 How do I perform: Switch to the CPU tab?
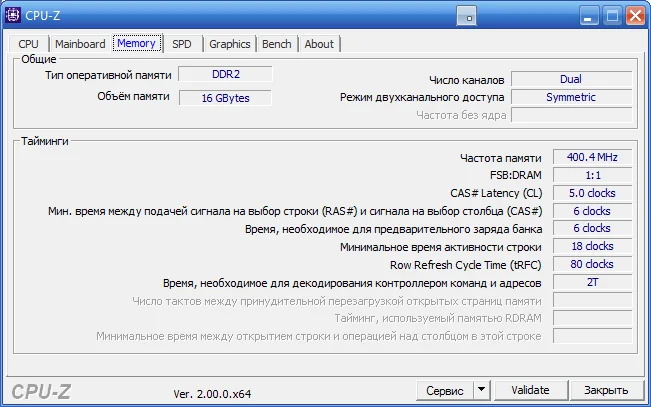pos(28,44)
